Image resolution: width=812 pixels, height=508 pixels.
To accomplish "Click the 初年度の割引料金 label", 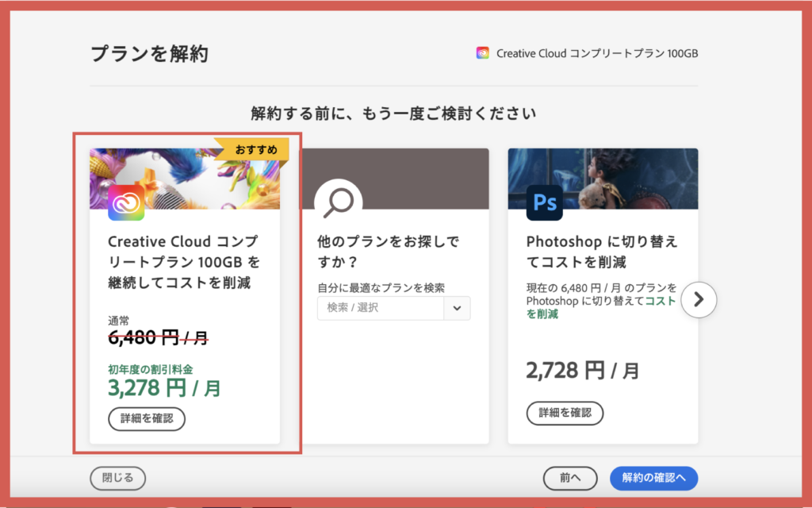I will 150,369.
